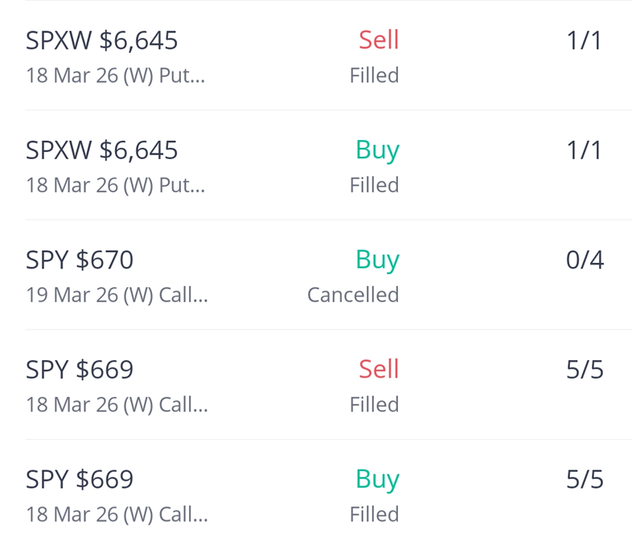Select the Cancelled status text
Image resolution: width=640 pixels, height=545 pixels.
pyautogui.click(x=353, y=295)
